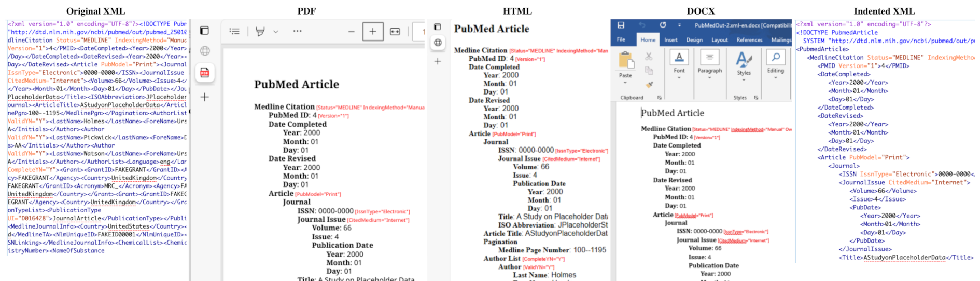
Task: Select the active globe tab in HTML panel
Action: click(x=438, y=43)
